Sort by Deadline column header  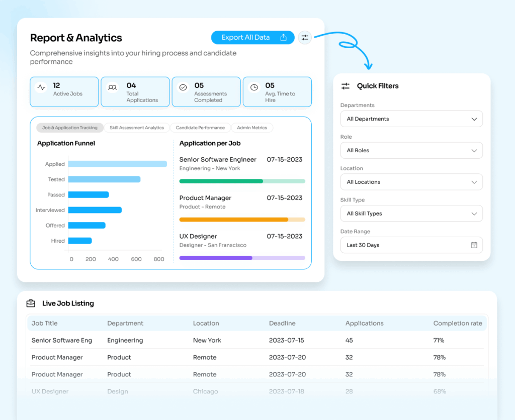point(282,323)
